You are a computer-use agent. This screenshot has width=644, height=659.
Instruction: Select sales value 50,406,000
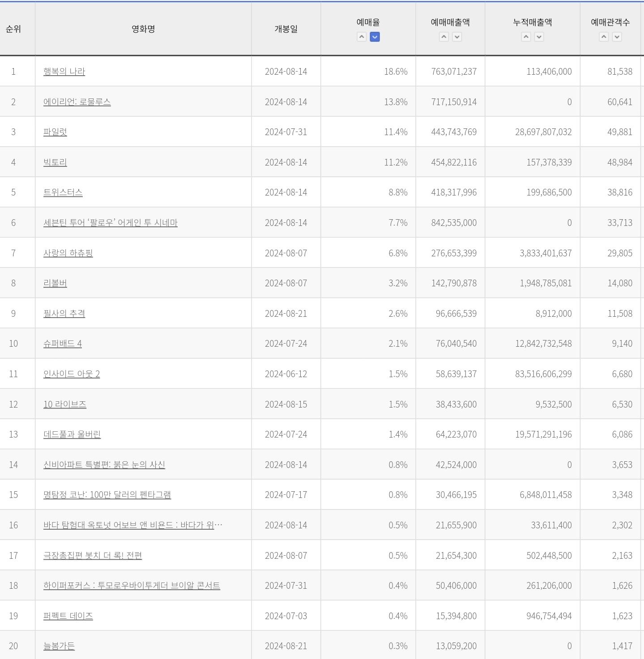click(456, 586)
